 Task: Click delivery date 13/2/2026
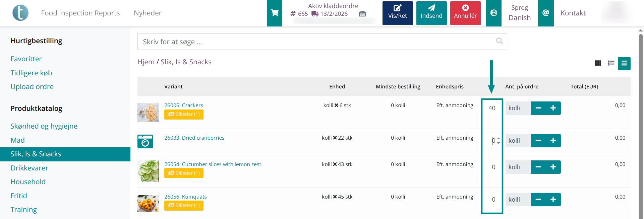[334, 14]
